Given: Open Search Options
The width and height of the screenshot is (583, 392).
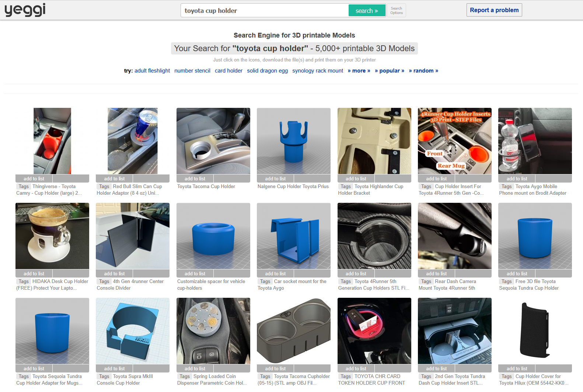Looking at the screenshot, I should [x=397, y=11].
